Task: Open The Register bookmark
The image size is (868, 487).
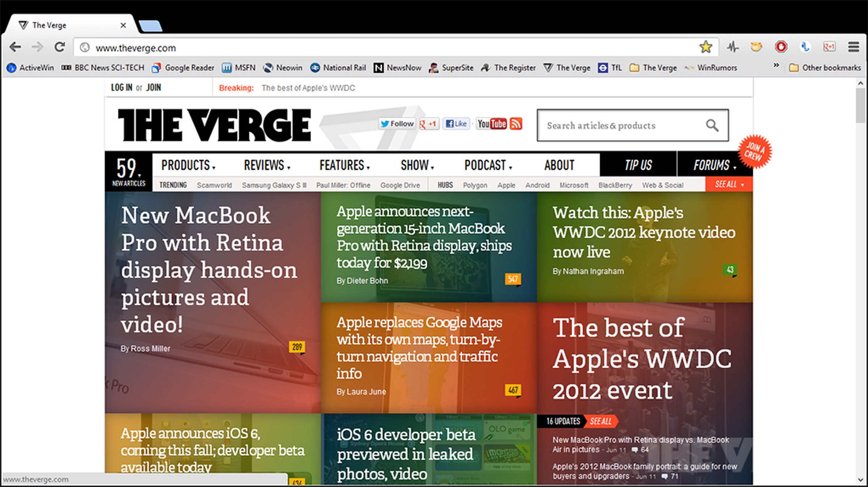Action: click(509, 68)
